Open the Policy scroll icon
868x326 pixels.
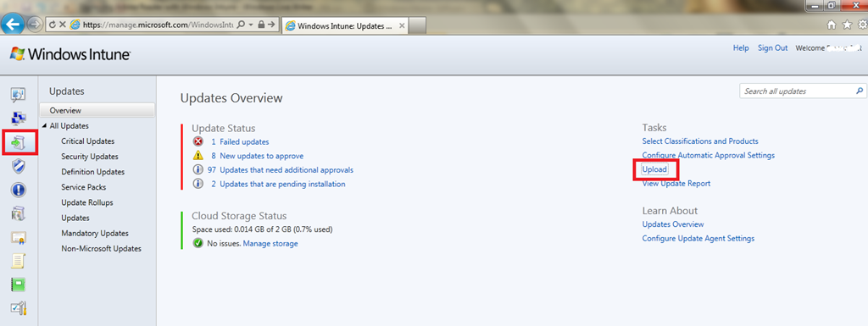point(19,261)
